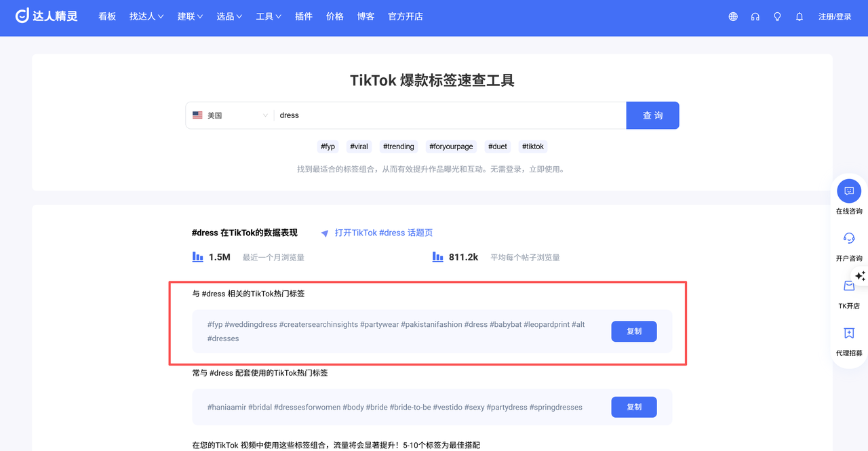Expand the 选品 navigation dropdown
The width and height of the screenshot is (868, 451).
point(229,16)
